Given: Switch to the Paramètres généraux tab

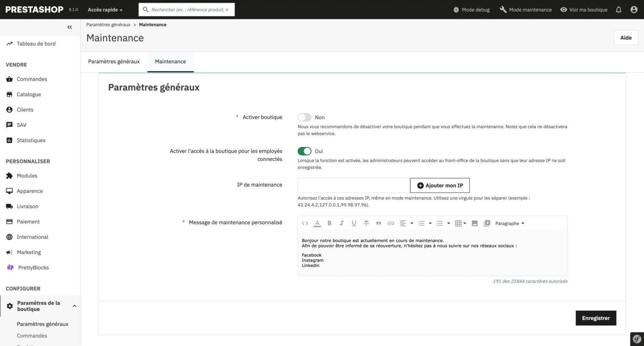Looking at the screenshot, I should point(114,61).
